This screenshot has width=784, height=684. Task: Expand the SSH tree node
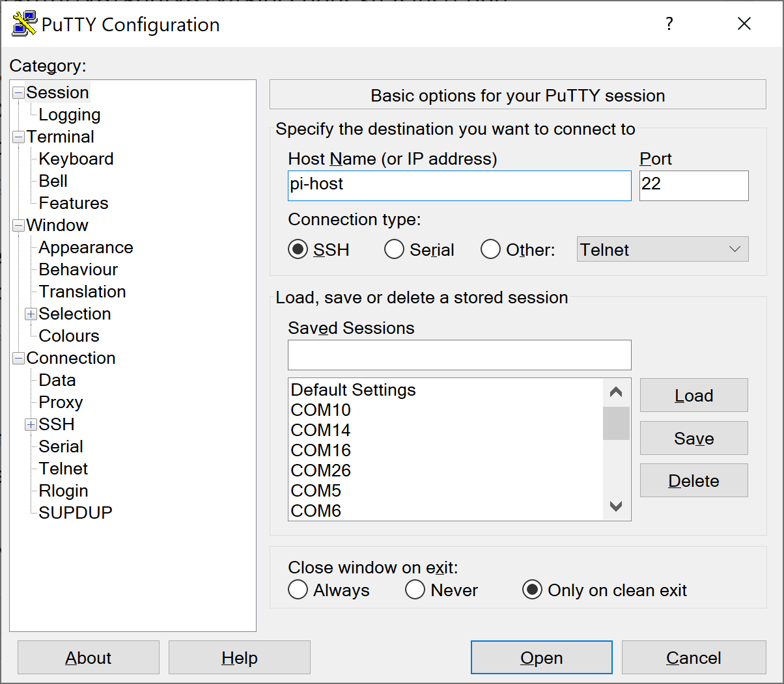click(31, 425)
